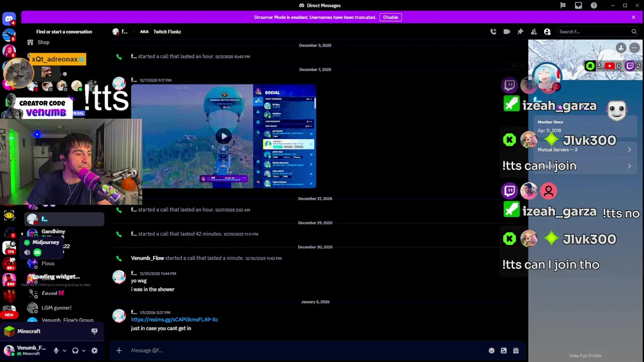Open the red-haired avatar server in the sidebar

click(x=9, y=52)
